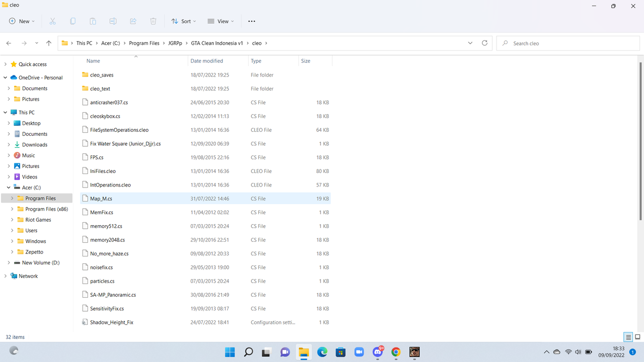Click the Share icon in toolbar
This screenshot has height=362, width=644.
pyautogui.click(x=133, y=21)
